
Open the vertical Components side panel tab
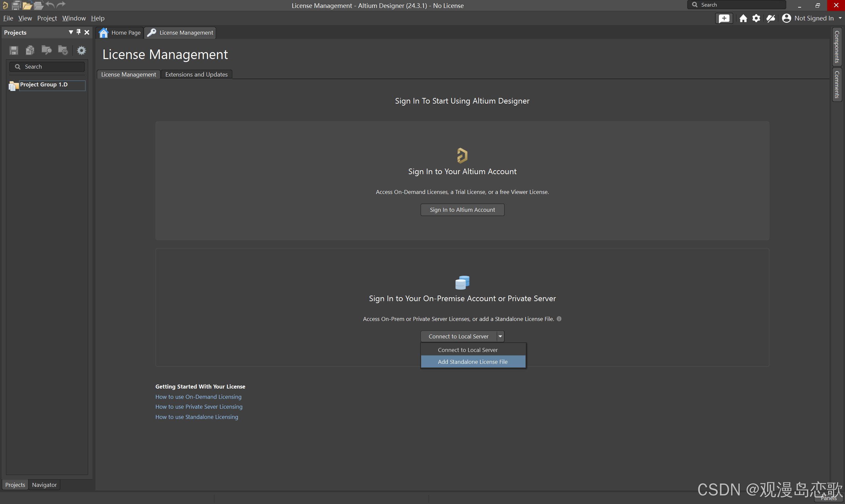pyautogui.click(x=837, y=47)
